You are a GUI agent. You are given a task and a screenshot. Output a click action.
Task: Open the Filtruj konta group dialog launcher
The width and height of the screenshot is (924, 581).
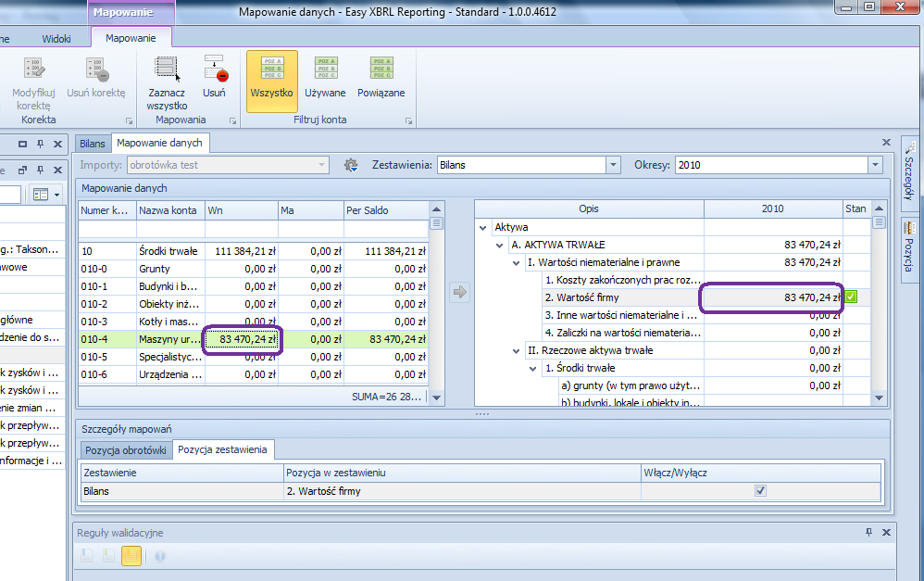(409, 120)
